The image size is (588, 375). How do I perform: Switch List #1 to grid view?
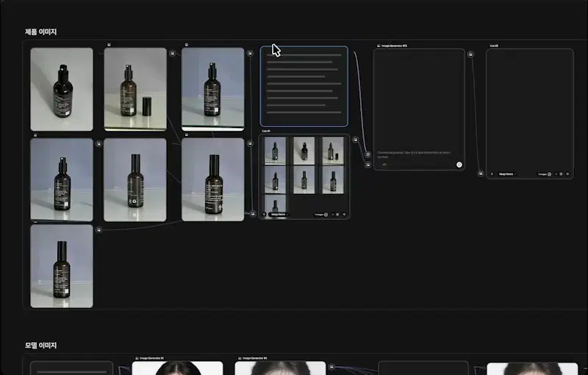[337, 215]
